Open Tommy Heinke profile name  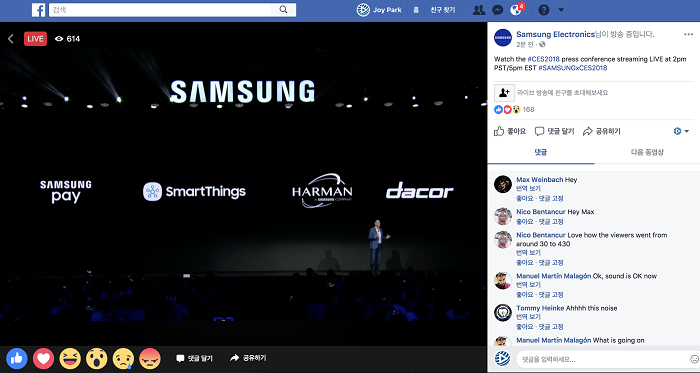click(x=540, y=308)
